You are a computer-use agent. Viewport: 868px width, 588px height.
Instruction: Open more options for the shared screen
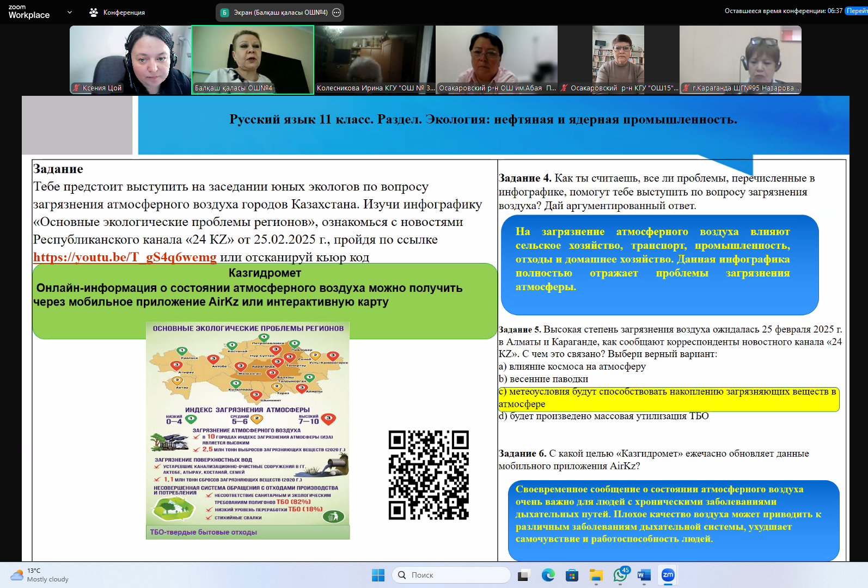click(x=337, y=13)
